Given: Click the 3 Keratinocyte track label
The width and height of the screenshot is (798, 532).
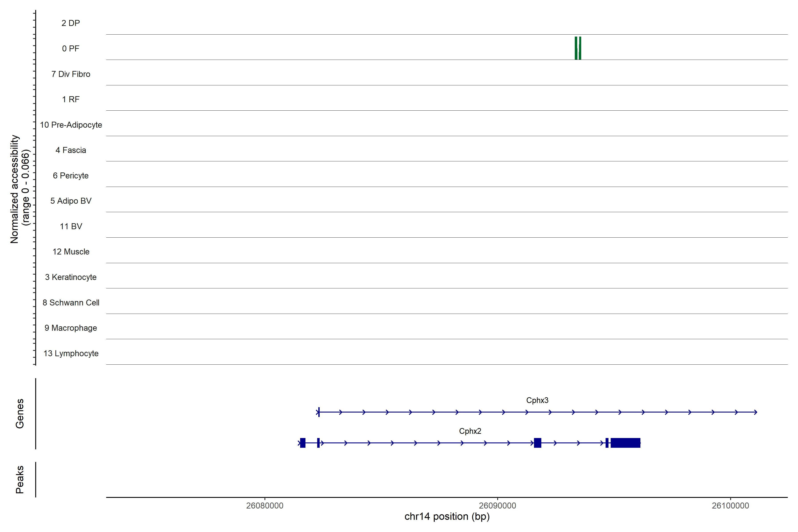Looking at the screenshot, I should tap(70, 277).
